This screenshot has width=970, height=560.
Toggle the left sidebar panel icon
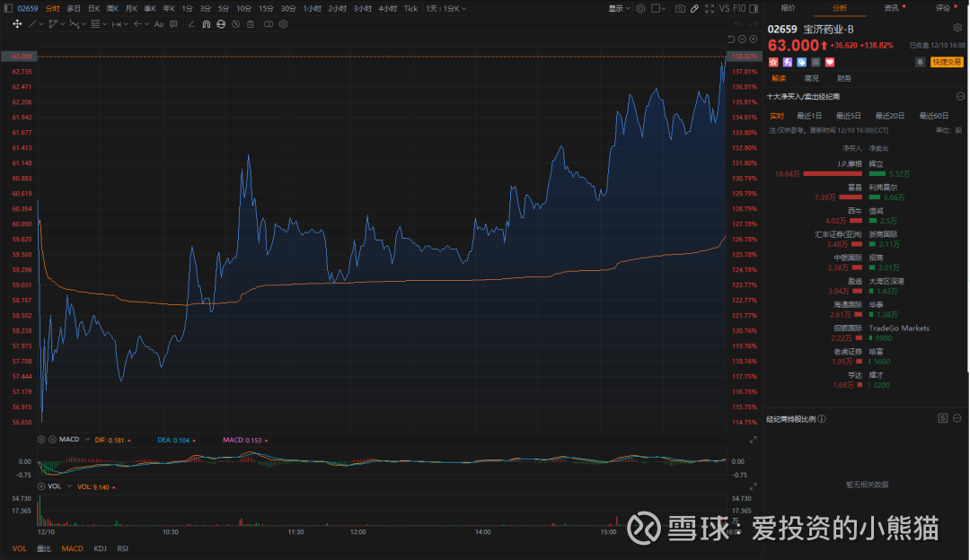click(x=8, y=9)
